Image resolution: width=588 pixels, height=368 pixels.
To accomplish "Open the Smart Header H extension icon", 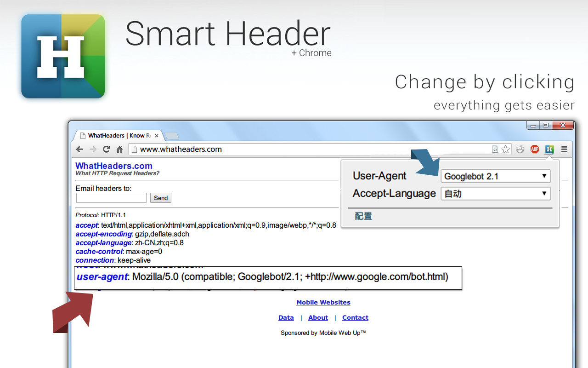I will click(x=549, y=149).
